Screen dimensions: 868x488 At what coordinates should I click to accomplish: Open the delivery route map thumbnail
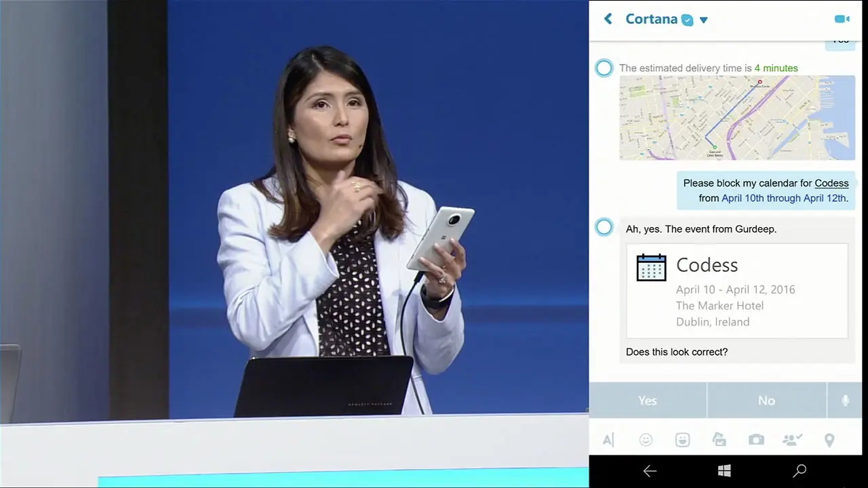[737, 117]
